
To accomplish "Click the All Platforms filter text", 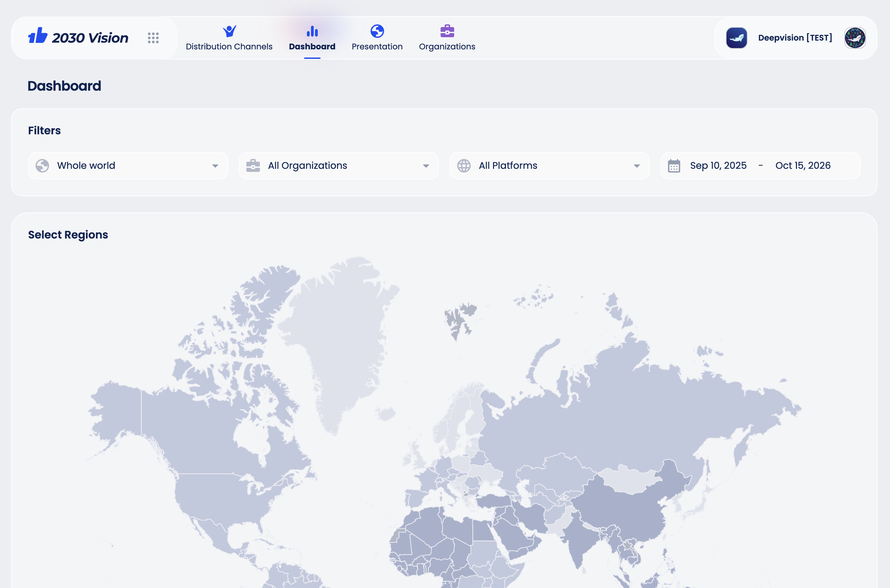I will 508,166.
